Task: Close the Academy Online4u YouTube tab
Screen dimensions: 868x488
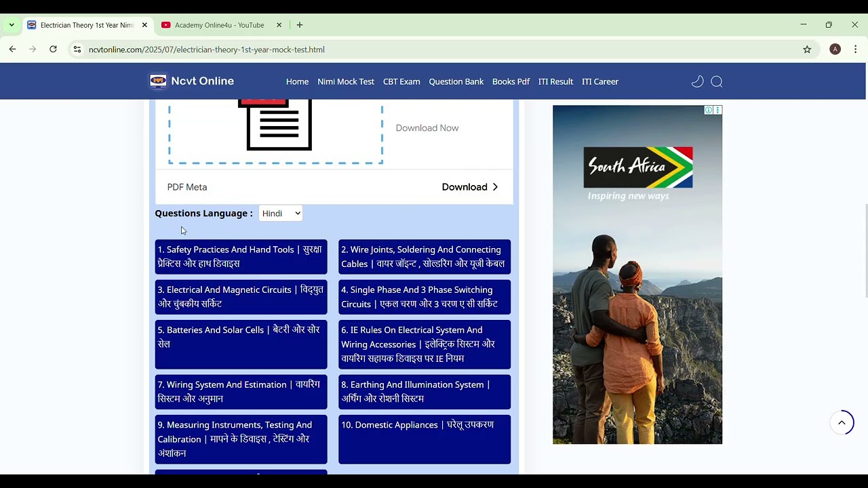Action: (279, 25)
